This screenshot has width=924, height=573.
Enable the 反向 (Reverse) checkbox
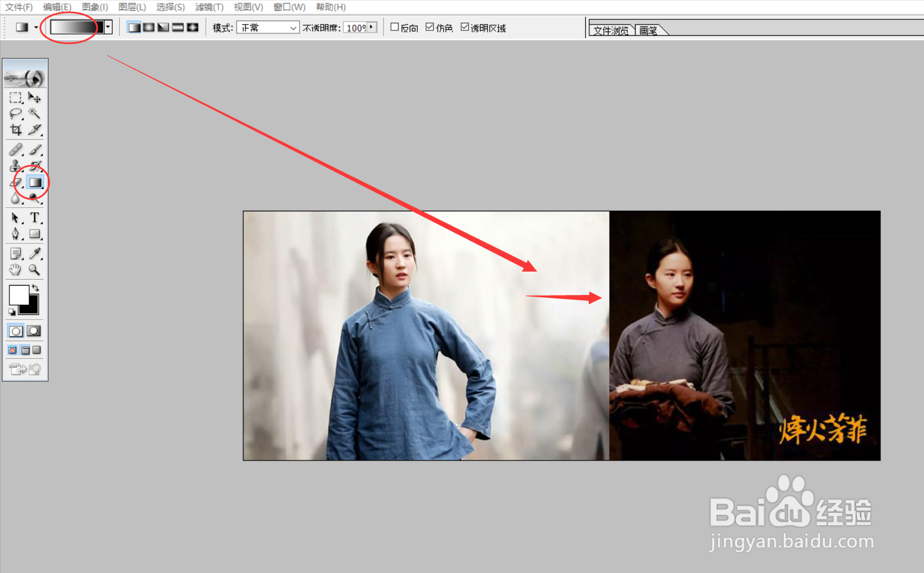pos(394,27)
